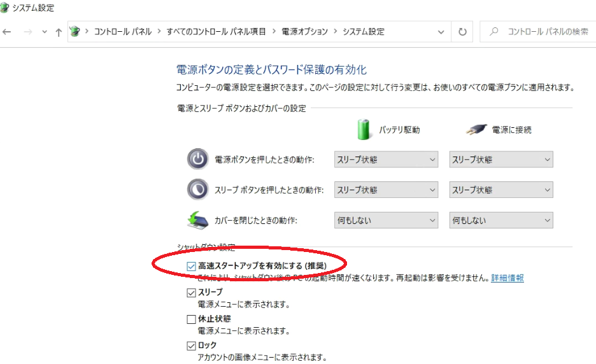Click the 電源に接続 column label

pos(511,130)
